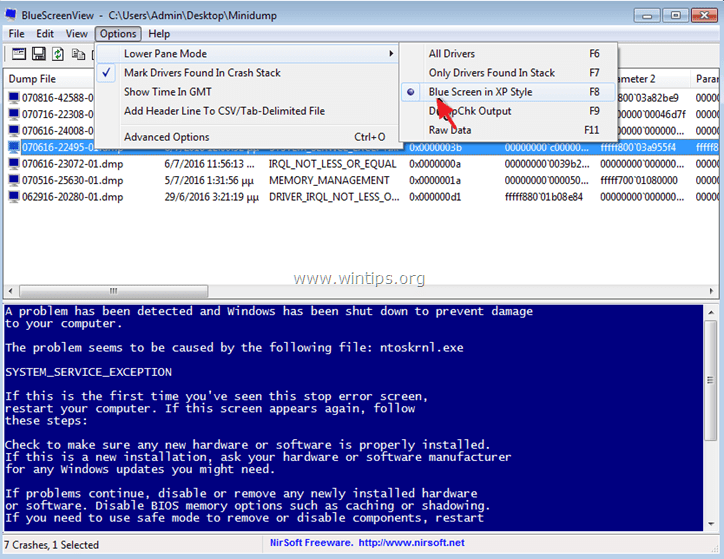Click the Copy Selected Items toolbar icon
Viewport: 724px width, 559px height.
click(x=80, y=53)
